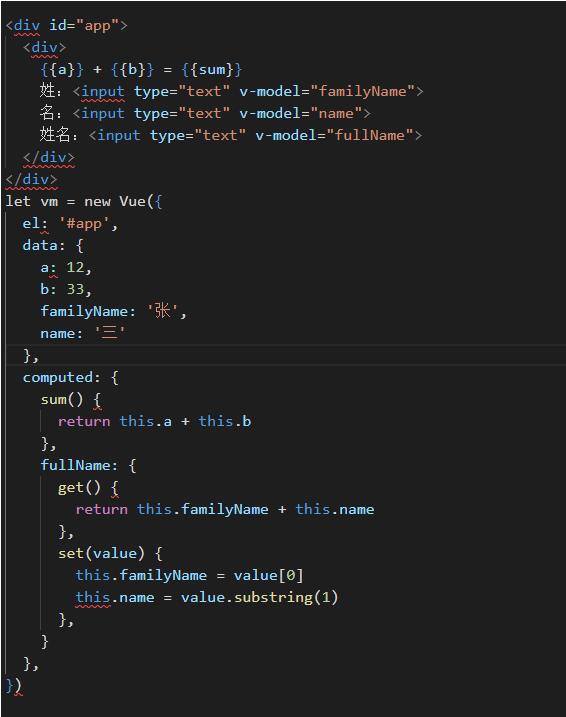
Task: Select the data: { property line
Action: pyautogui.click(x=53, y=246)
